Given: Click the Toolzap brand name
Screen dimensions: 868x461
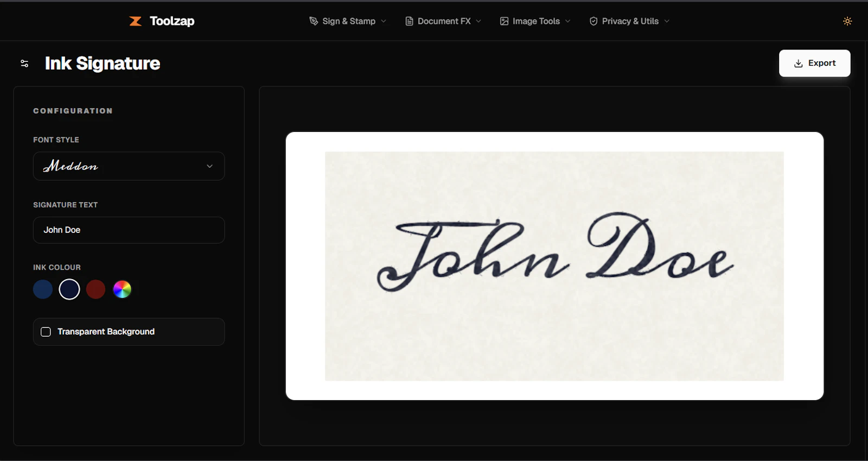Looking at the screenshot, I should [172, 21].
